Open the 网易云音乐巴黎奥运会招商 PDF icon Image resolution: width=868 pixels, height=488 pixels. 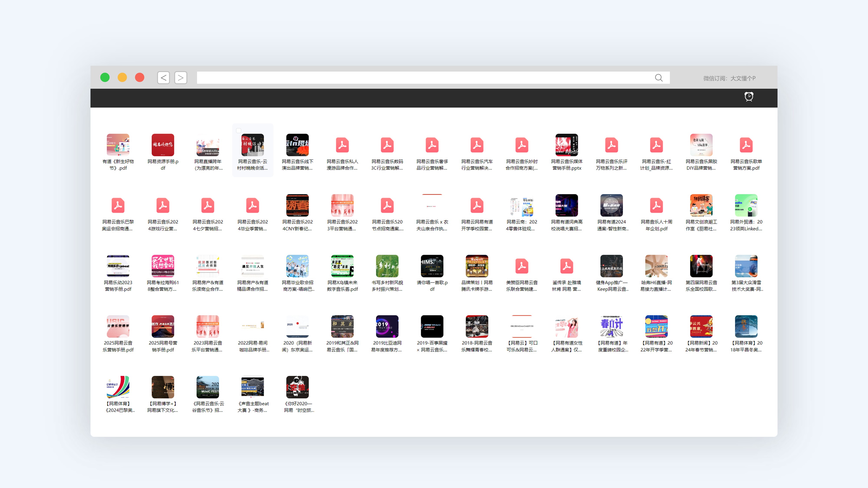point(118,205)
